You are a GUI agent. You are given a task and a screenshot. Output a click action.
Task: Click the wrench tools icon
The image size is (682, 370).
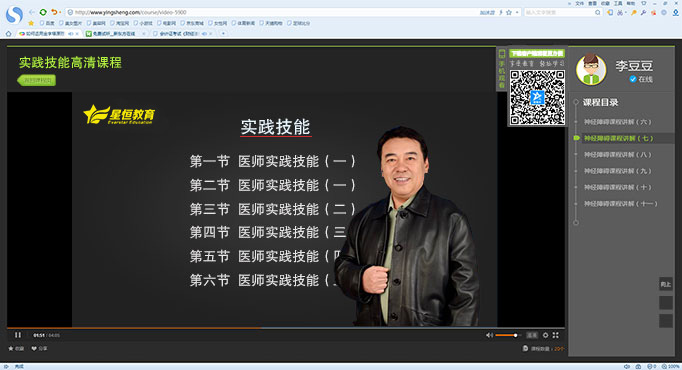click(x=643, y=13)
